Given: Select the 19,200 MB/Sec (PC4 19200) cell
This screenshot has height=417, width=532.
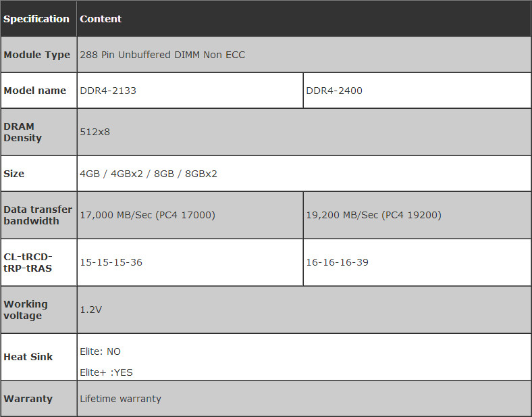Looking at the screenshot, I should coord(373,215).
